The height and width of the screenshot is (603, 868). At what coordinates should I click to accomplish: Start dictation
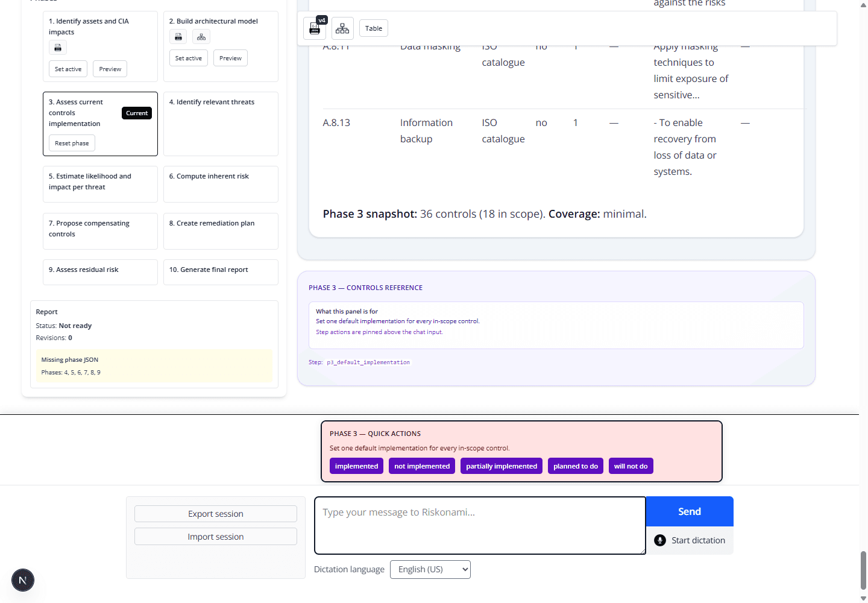click(690, 540)
